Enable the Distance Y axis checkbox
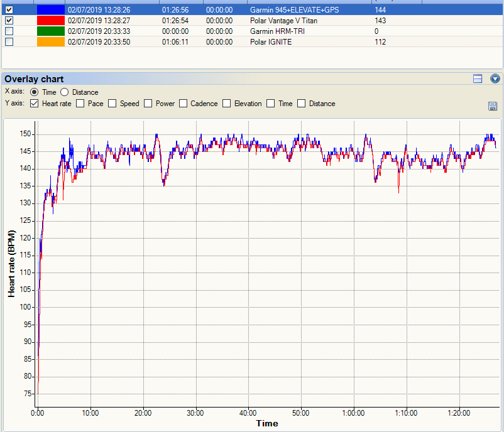Image resolution: width=504 pixels, height=432 pixels. tap(301, 104)
